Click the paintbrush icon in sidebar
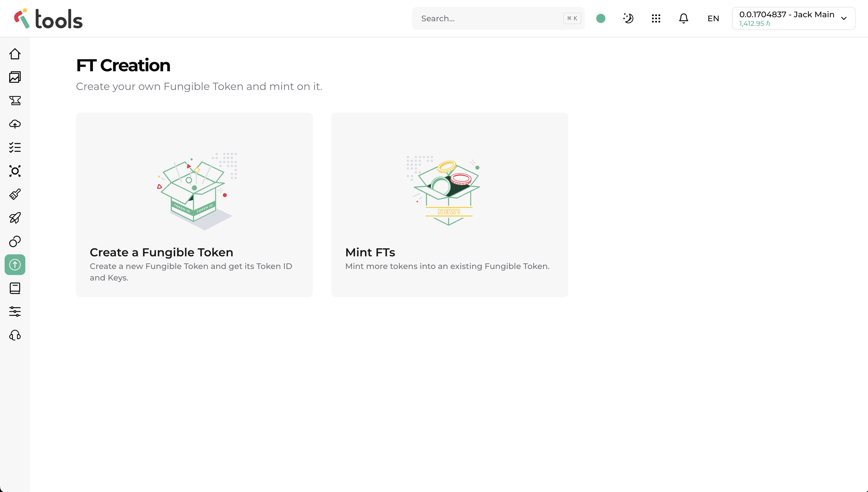The image size is (868, 492). coord(15,194)
